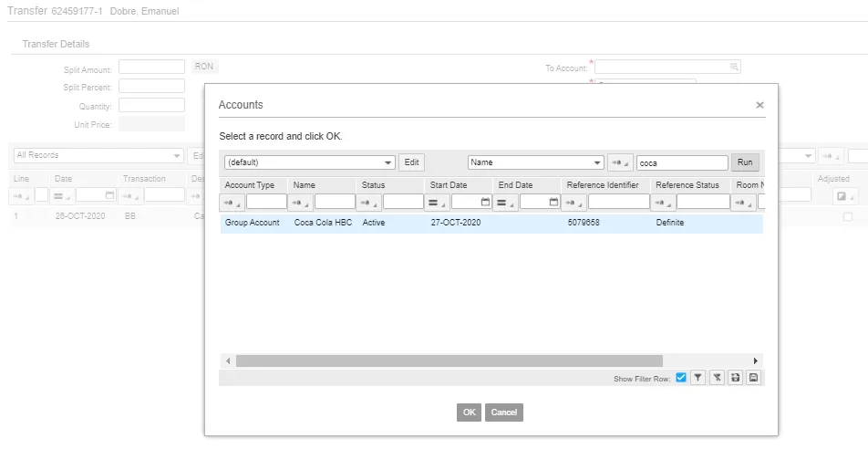
Task: Click Reference Identifier filter text box
Action: [x=619, y=202]
